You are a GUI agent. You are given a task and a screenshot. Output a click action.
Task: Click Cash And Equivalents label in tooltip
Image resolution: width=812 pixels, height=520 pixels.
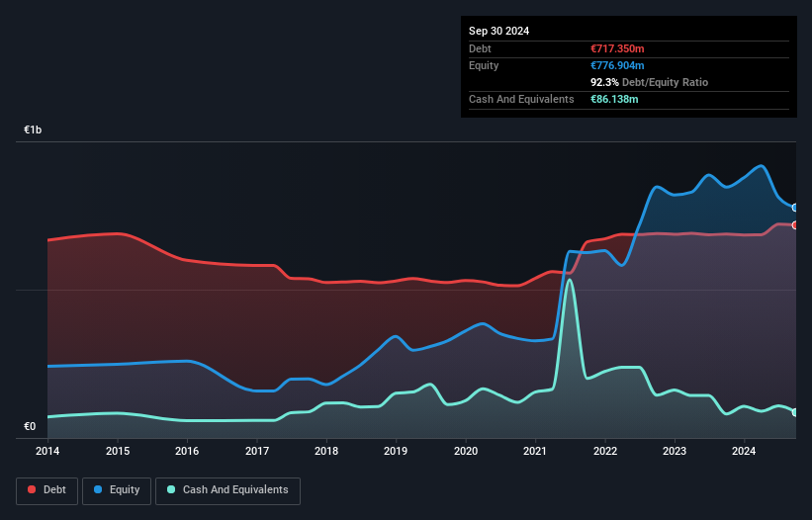pyautogui.click(x=521, y=99)
